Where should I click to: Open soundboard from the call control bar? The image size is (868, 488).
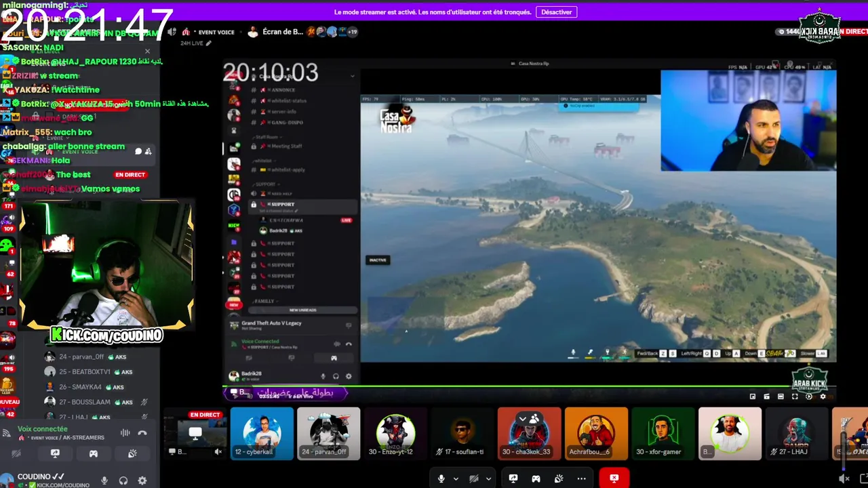559,479
